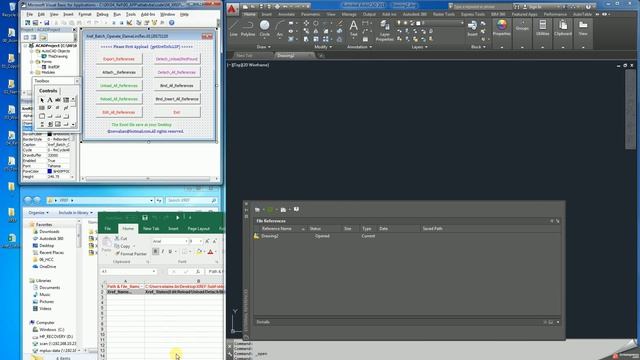Select the Polyline tool in AutoCAD
The width and height of the screenshot is (640, 360).
pos(248,28)
